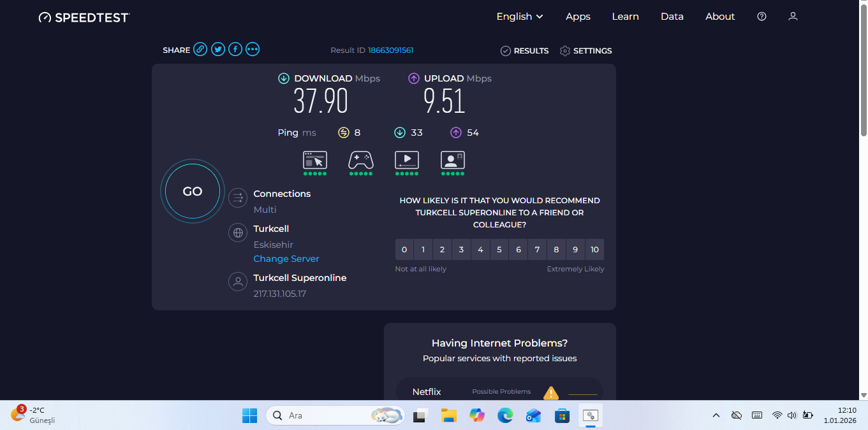Click the upload latency icon showing 54
The image size is (868, 430).
[x=456, y=133]
